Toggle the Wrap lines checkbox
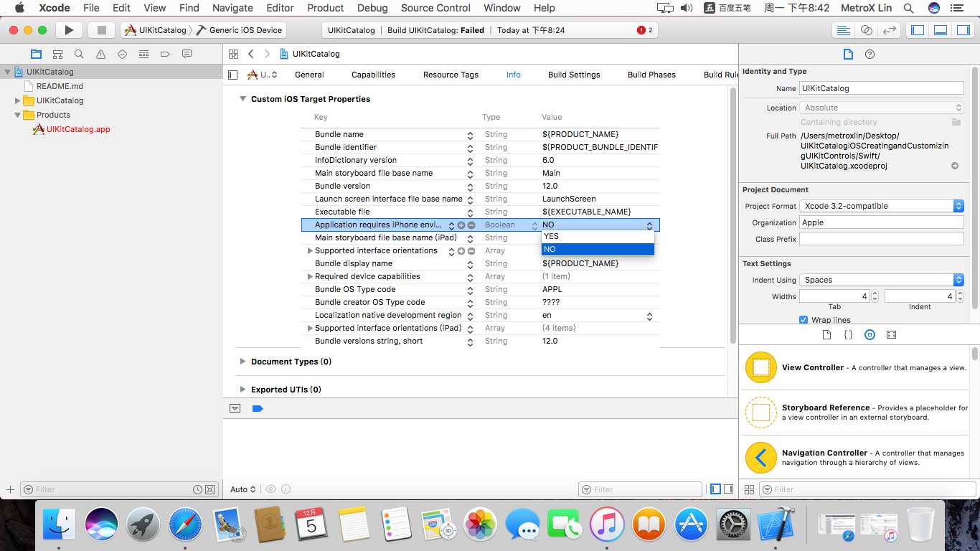Image resolution: width=980 pixels, height=551 pixels. [x=804, y=320]
